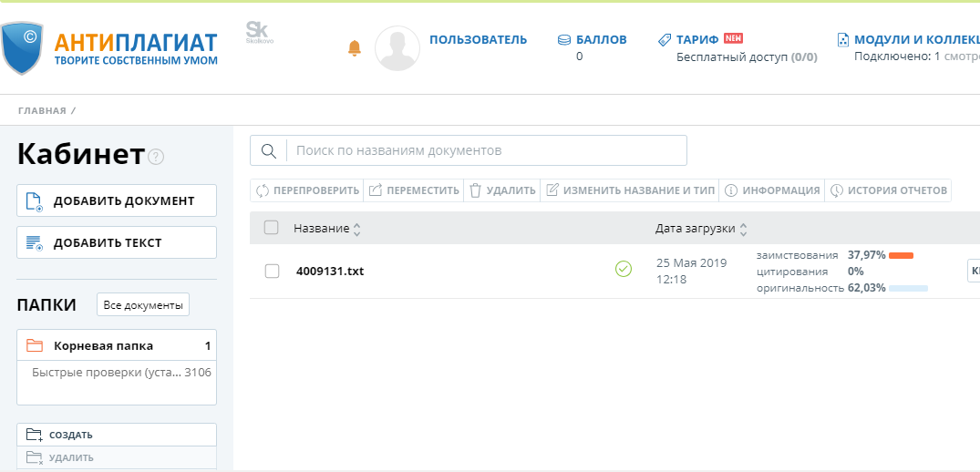Click the green check status icon

click(x=624, y=269)
